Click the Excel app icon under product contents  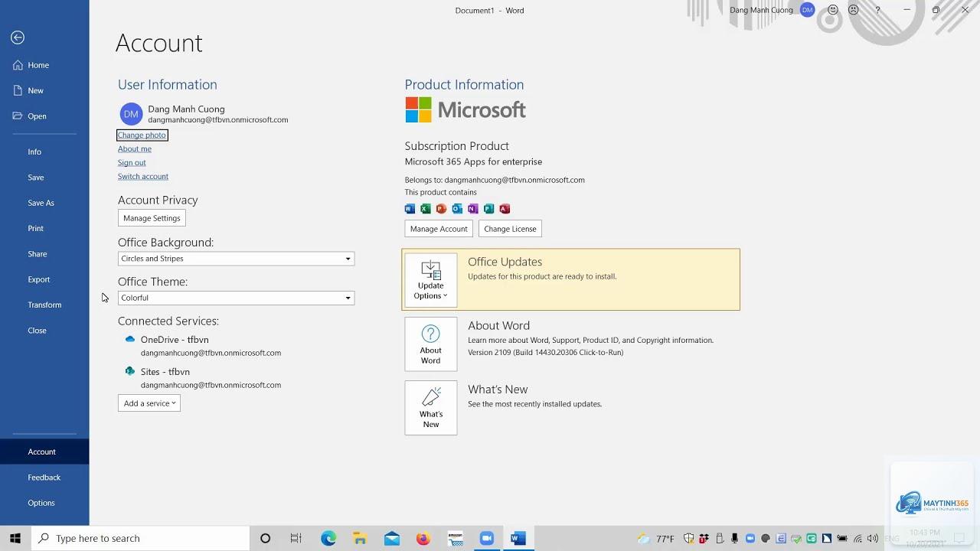[426, 209]
